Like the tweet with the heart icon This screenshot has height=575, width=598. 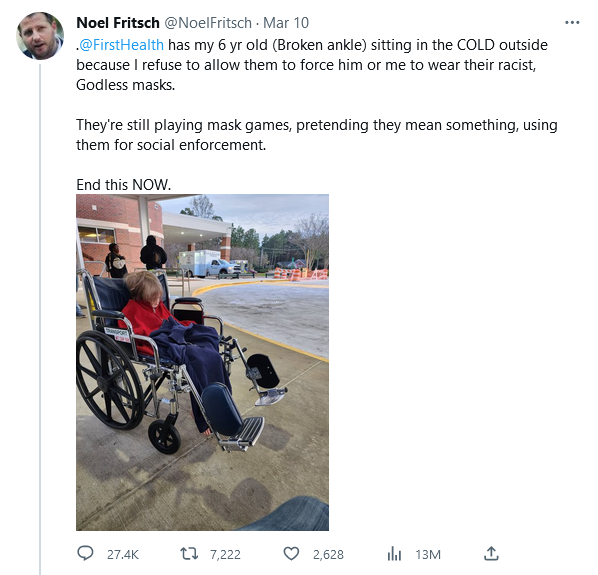coord(291,554)
